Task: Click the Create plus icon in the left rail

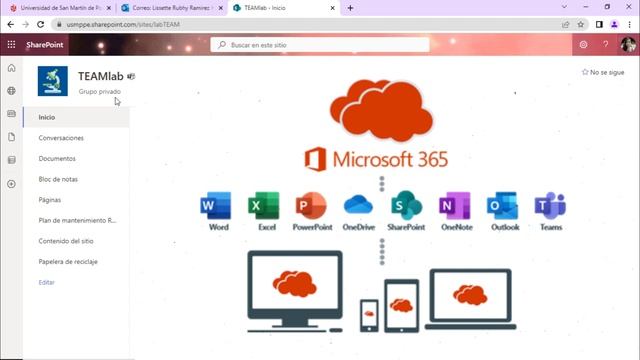Action: 11,184
